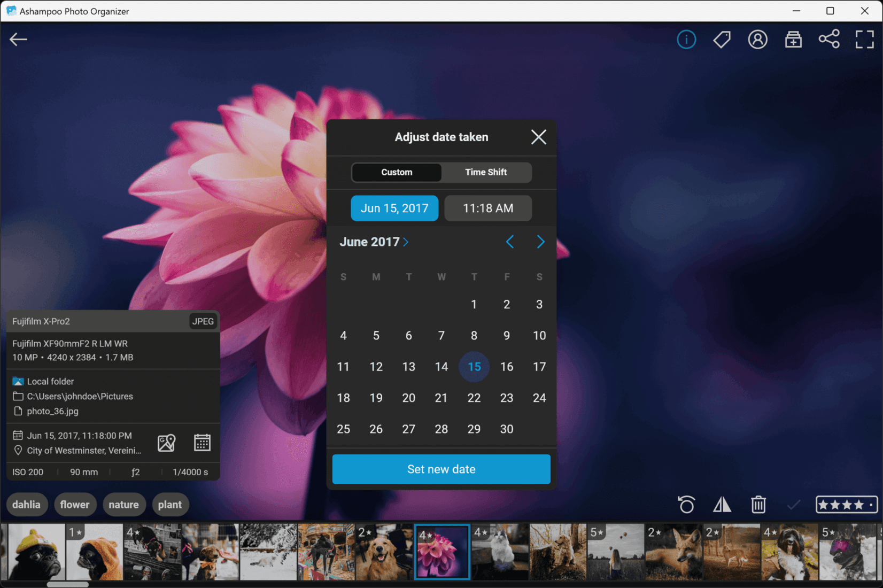Switch to the Time Shift tab

tap(486, 172)
